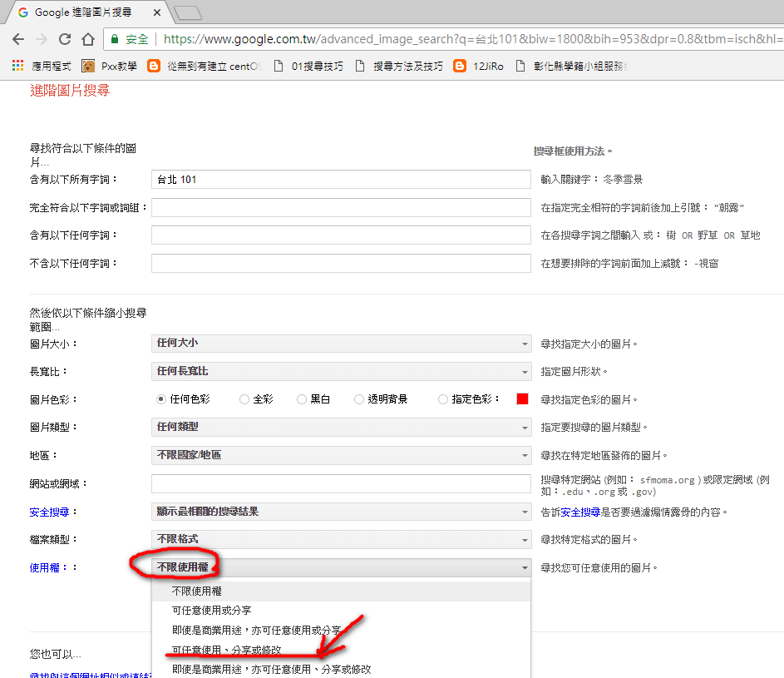
Task: Choose 即使是商業用途，亦可任意使用或分享 option
Action: click(341, 631)
